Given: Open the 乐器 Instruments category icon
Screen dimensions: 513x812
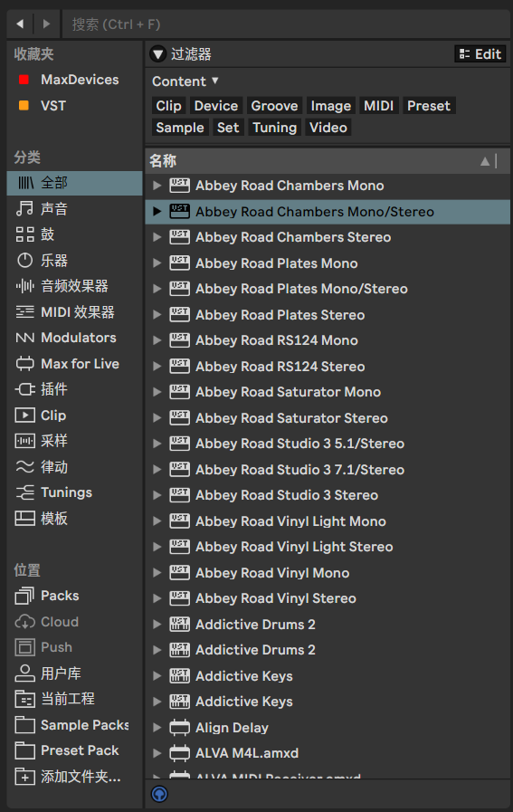Looking at the screenshot, I should click(x=24, y=260).
